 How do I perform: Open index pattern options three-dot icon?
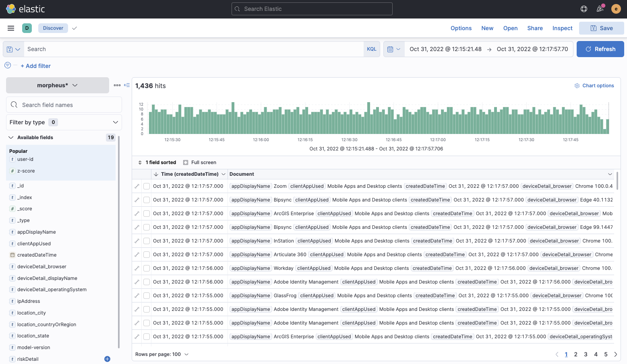(117, 85)
